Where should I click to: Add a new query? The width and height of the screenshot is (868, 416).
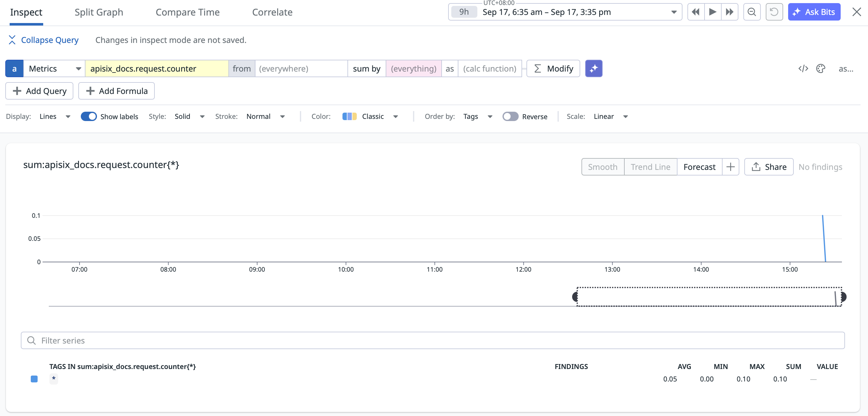coord(39,91)
